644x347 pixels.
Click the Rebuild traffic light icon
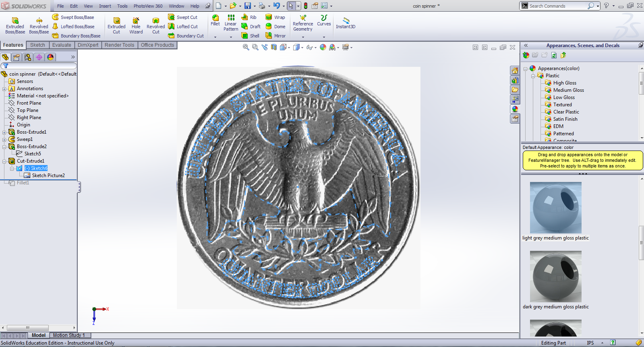point(306,6)
